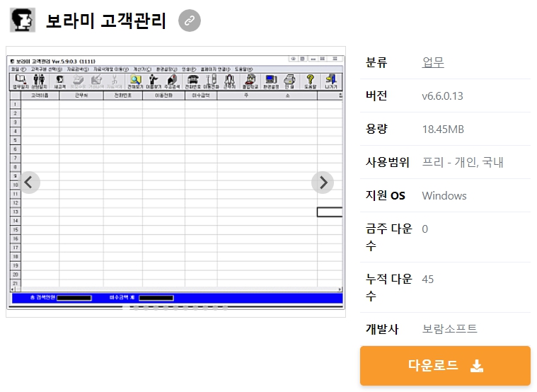Click the software screenshot preview image
Viewport: 537px width, 392px height.
[175, 182]
